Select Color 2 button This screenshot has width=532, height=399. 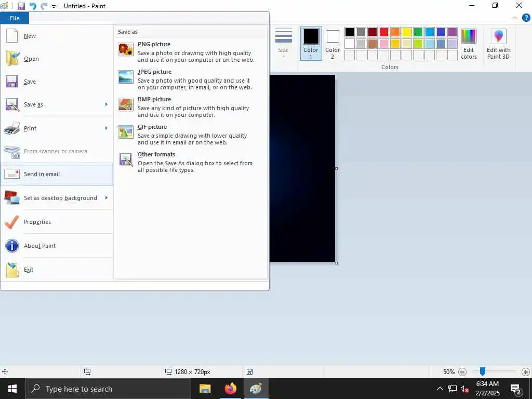pos(332,44)
